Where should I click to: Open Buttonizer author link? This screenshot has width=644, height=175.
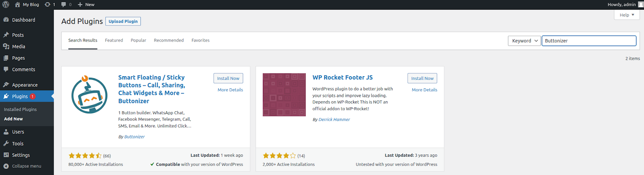pyautogui.click(x=134, y=137)
